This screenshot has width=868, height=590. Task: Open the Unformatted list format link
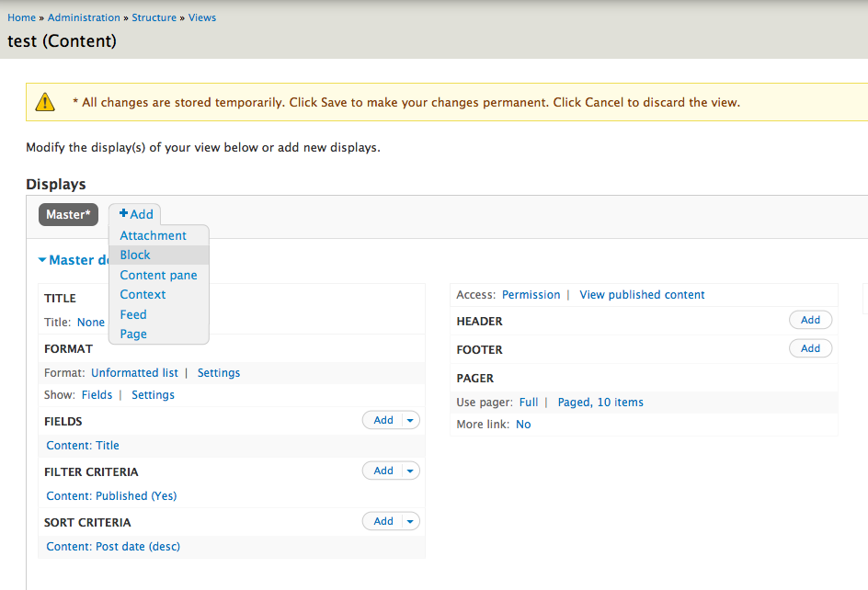tap(134, 373)
